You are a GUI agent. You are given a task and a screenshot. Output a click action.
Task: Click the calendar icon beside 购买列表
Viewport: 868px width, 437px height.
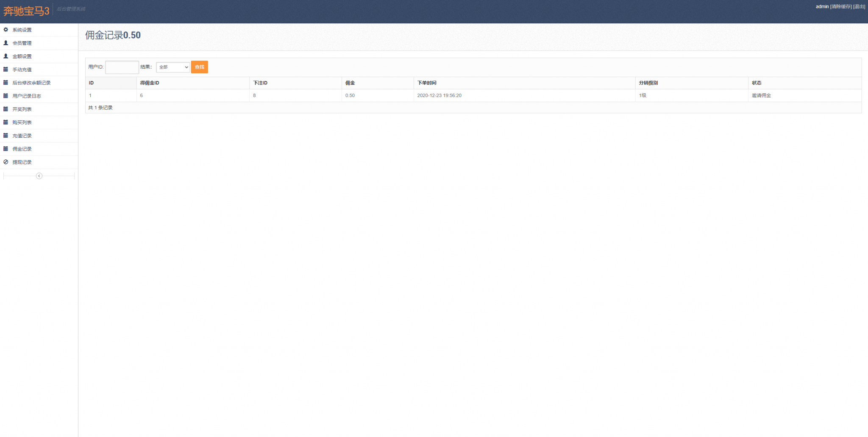[6, 122]
